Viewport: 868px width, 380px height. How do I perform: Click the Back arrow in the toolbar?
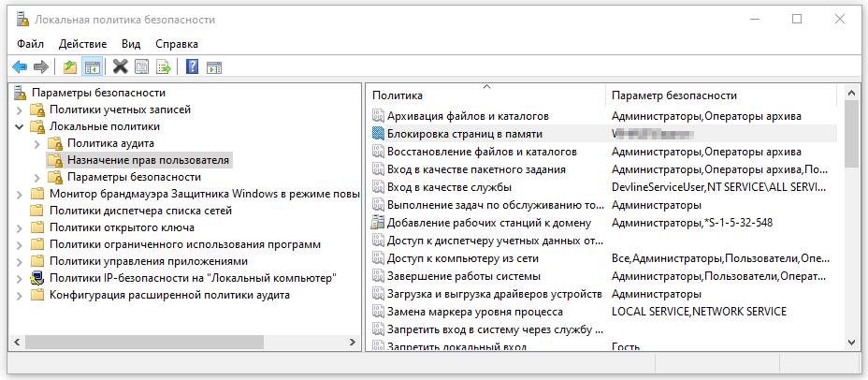pos(19,66)
